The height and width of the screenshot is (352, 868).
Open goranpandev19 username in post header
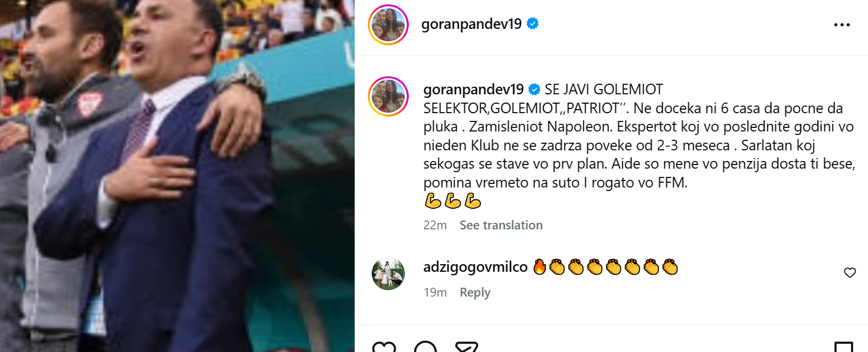471,24
